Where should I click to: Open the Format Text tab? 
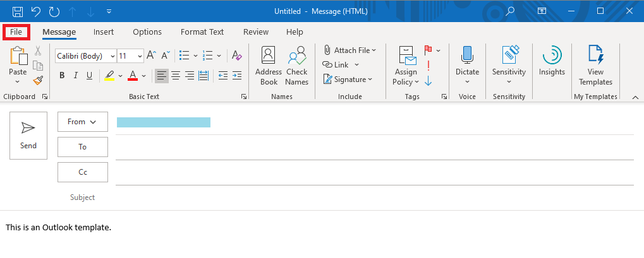tap(202, 32)
